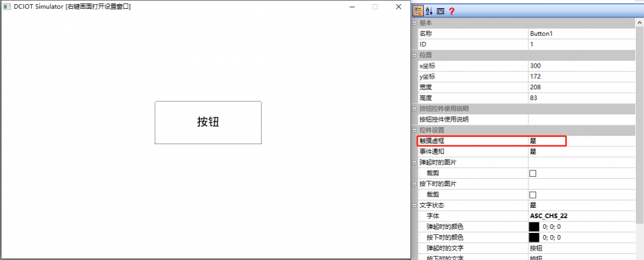Minimize the DCIOT Simulator window

pos(352,7)
